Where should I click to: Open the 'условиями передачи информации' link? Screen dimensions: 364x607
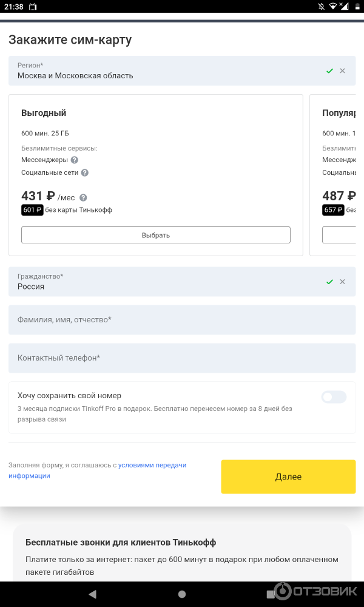152,465
